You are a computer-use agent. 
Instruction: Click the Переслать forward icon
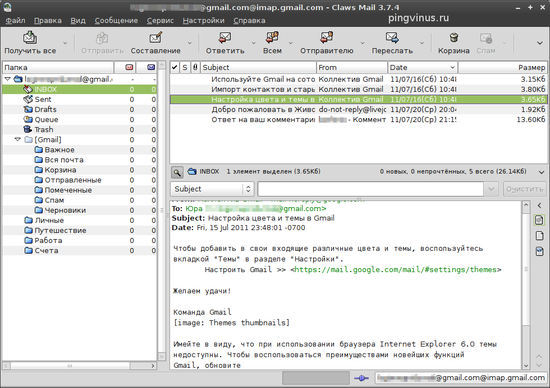(x=392, y=38)
